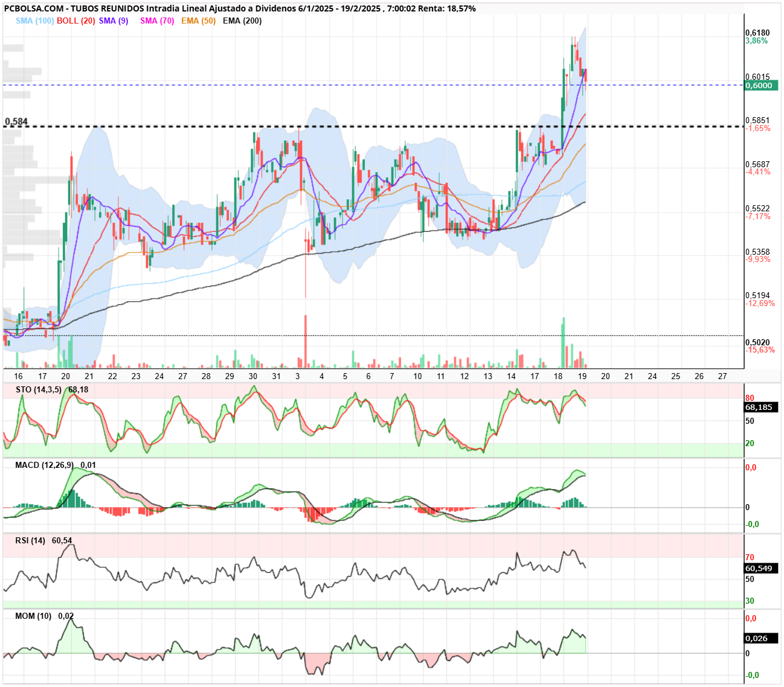This screenshot has height=687, width=784.
Task: Click the MOM (10) indicator title
Action: pos(33,616)
